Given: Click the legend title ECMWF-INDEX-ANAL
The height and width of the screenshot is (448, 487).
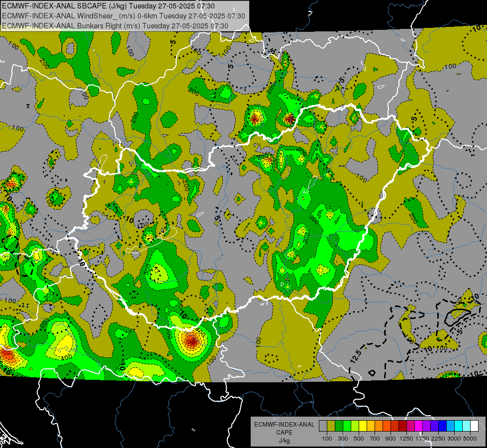Looking at the screenshot, I should 285,425.
